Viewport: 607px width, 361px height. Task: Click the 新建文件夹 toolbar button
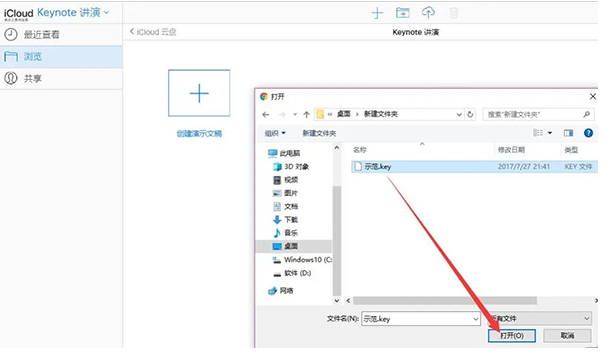[x=319, y=133]
